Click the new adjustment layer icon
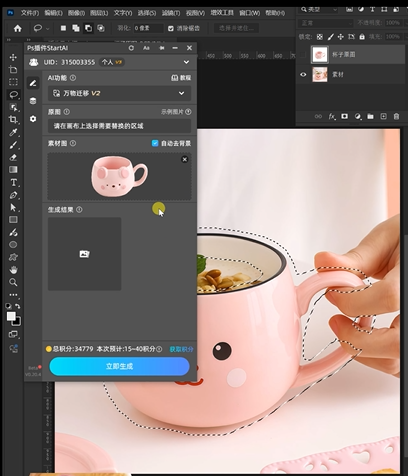 pyautogui.click(x=357, y=116)
